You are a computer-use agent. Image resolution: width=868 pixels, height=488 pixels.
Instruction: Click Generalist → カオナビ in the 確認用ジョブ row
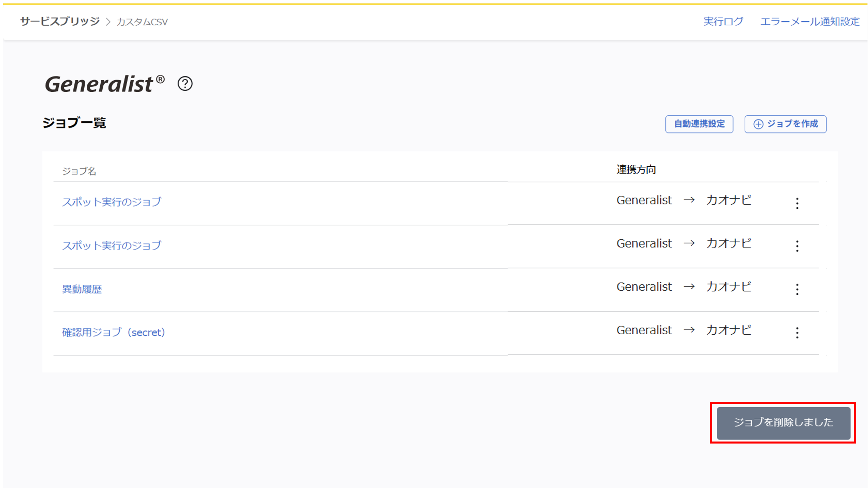coord(684,330)
